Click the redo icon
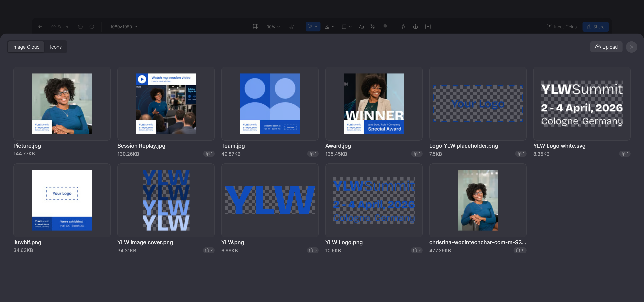The width and height of the screenshot is (644, 302). [92, 27]
